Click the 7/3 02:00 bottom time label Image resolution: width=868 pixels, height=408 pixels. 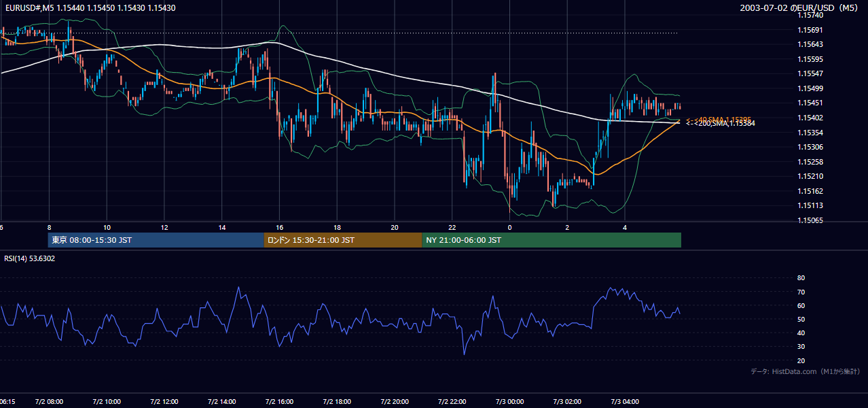coord(567,402)
